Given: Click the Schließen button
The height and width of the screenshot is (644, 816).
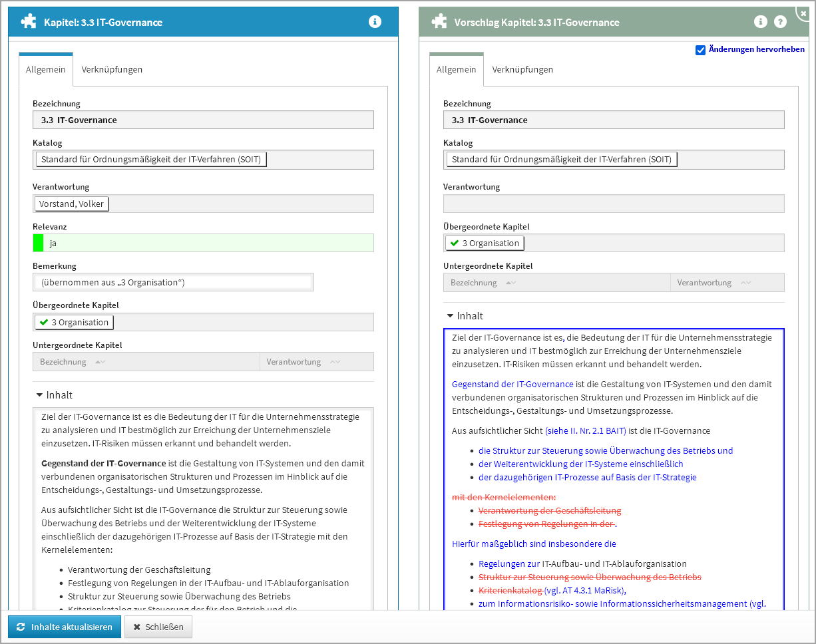Looking at the screenshot, I should click(x=158, y=627).
